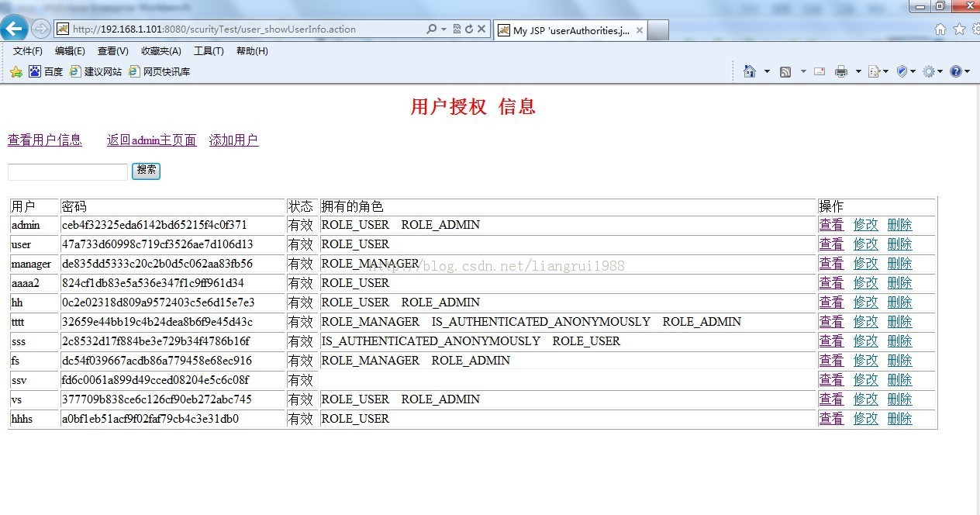Open the Tools gear icon
Image resolution: width=980 pixels, height=515 pixels.
coord(929,71)
